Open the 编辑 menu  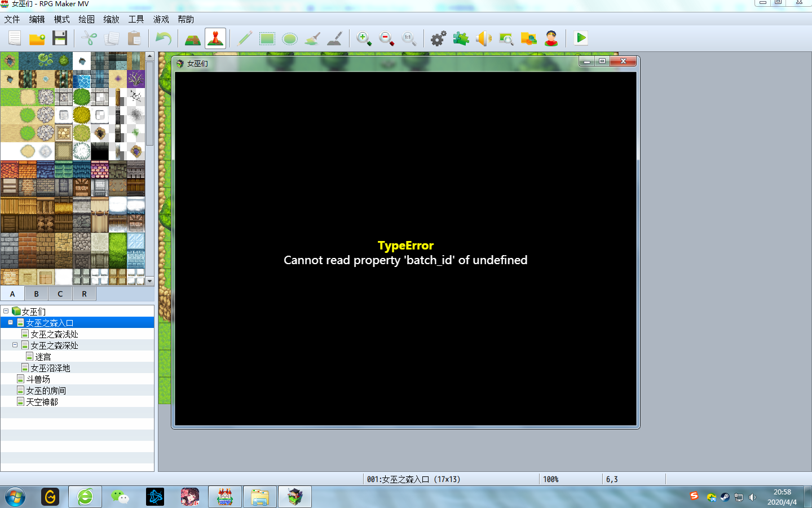(37, 19)
